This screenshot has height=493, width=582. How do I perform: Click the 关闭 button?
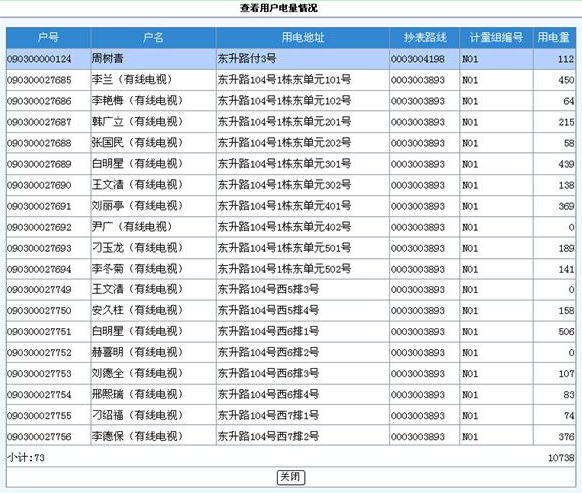pyautogui.click(x=291, y=477)
